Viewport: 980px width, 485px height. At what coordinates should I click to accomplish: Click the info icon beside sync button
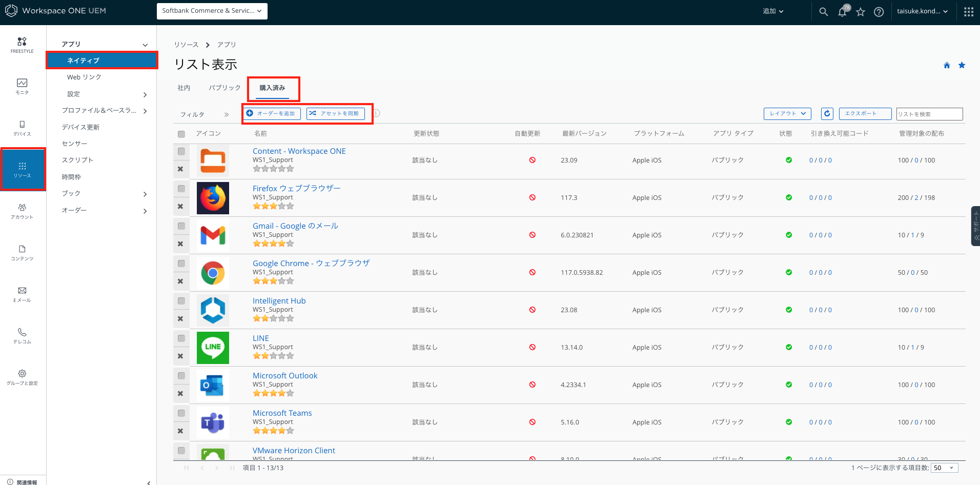point(376,113)
